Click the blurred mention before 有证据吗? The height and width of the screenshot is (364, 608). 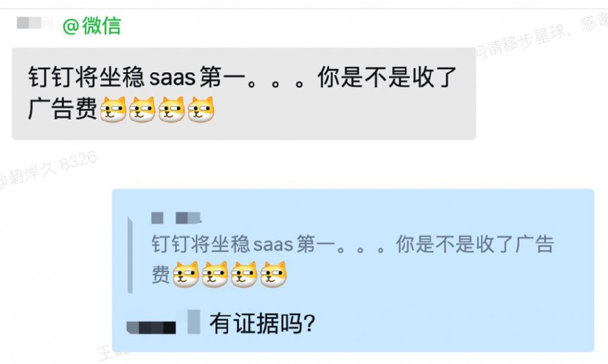(163, 323)
